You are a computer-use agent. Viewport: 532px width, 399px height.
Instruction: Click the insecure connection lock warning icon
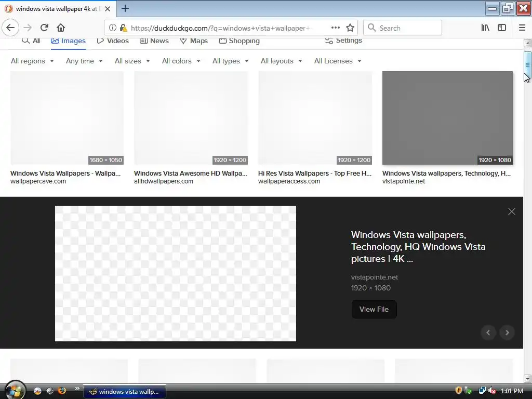point(124,28)
